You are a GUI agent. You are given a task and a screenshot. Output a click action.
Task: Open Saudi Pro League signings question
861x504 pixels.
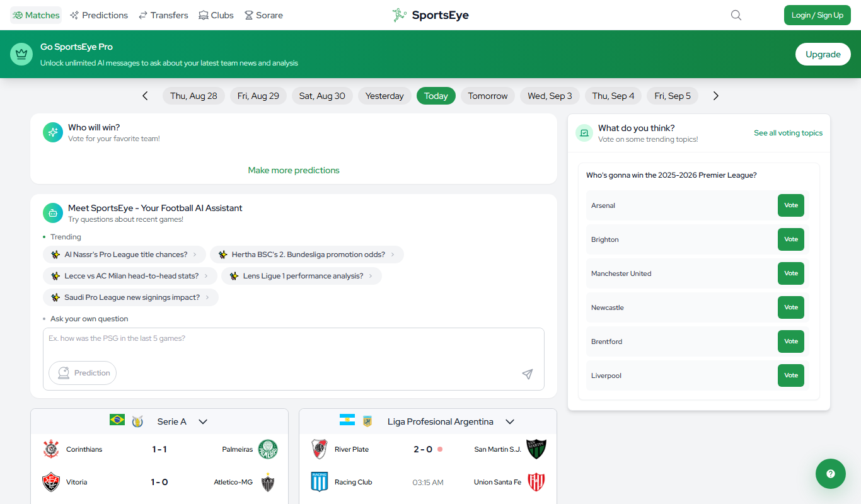click(x=130, y=297)
